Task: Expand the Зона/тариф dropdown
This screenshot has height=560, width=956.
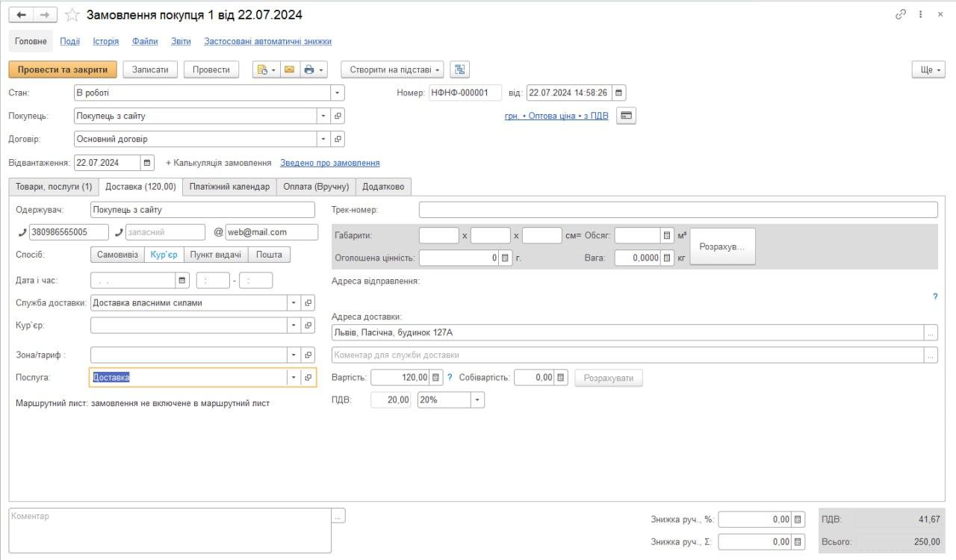Action: [294, 355]
